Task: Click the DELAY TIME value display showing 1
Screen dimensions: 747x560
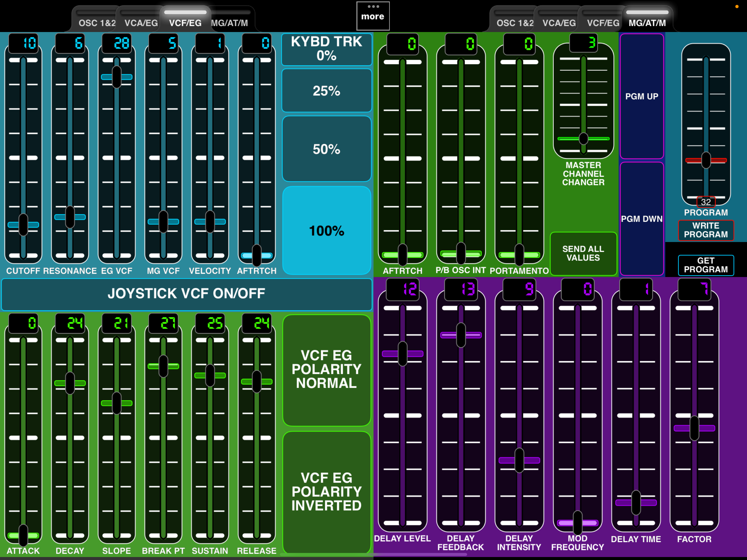Action: 636,289
